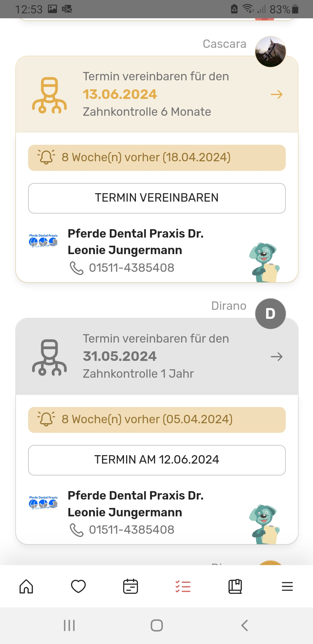Tap the reminder bell dated 18.04.2024
This screenshot has width=313, height=644.
pyautogui.click(x=46, y=157)
